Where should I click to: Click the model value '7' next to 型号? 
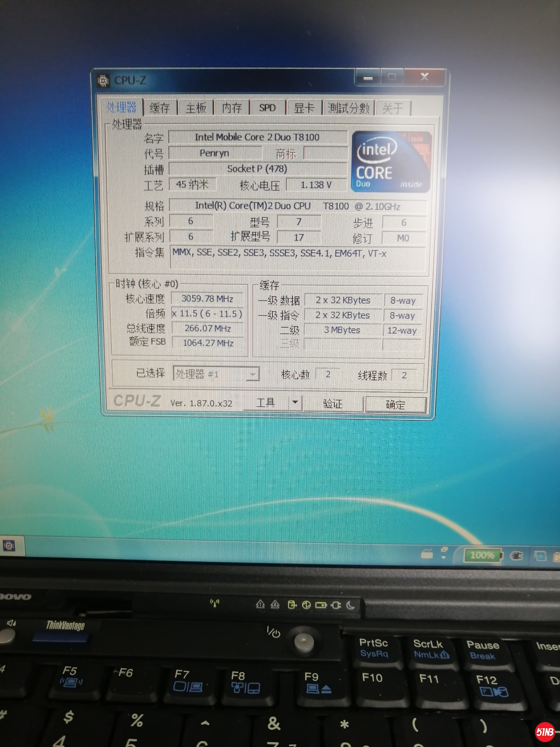(x=299, y=222)
